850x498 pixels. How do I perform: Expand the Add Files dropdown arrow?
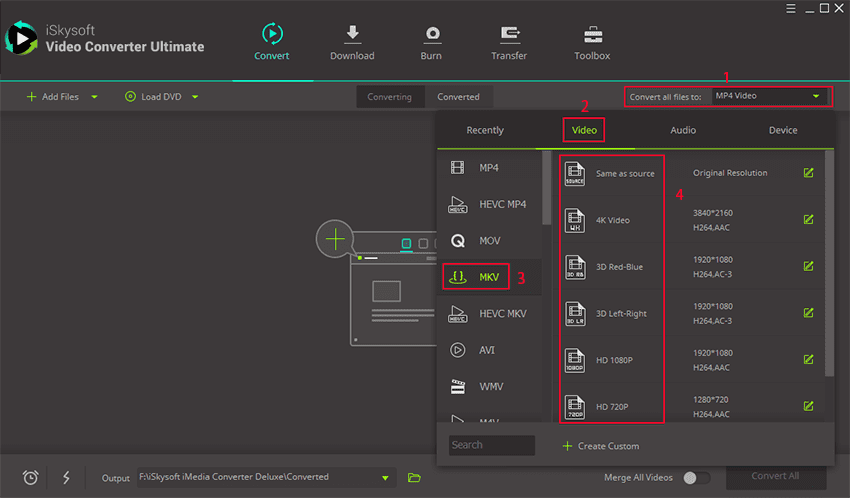[x=94, y=97]
